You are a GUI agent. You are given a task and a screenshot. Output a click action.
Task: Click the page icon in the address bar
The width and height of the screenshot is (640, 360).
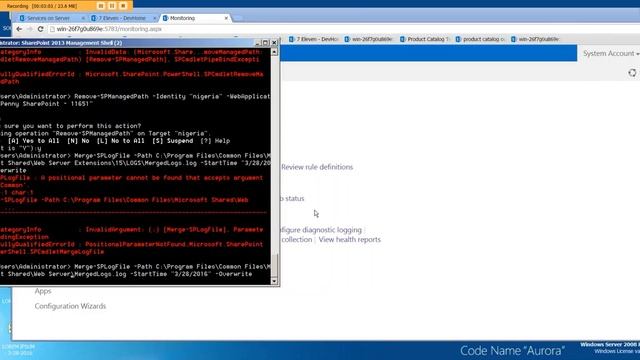point(52,29)
